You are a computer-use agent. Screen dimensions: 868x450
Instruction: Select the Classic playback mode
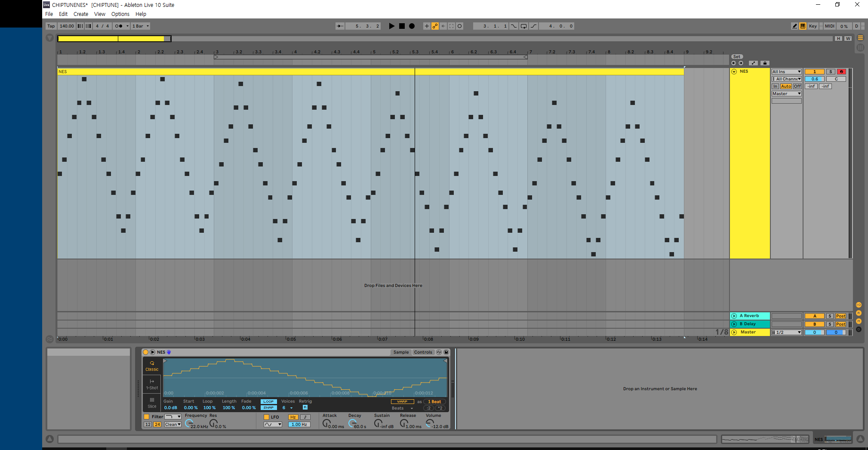pos(152,366)
